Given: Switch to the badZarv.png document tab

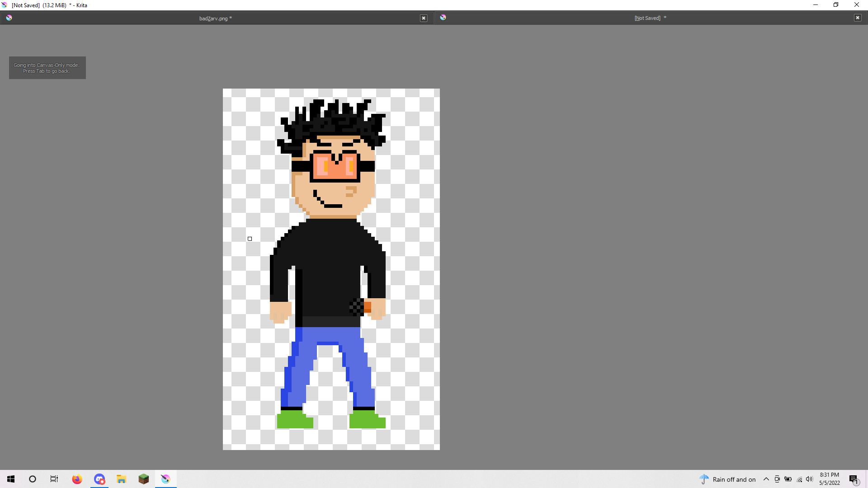Looking at the screenshot, I should point(215,18).
